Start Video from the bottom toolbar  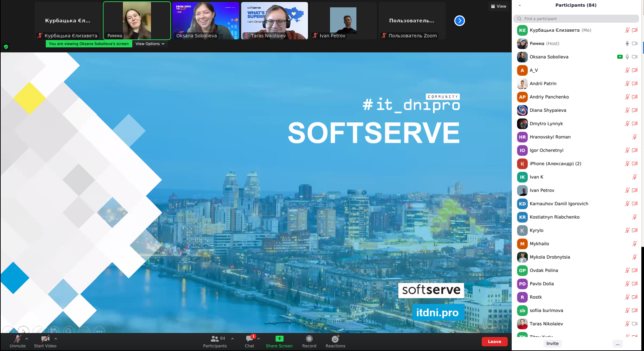coord(45,341)
